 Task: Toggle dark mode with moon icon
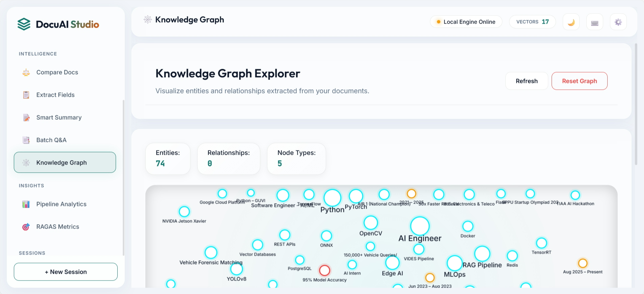(x=571, y=22)
